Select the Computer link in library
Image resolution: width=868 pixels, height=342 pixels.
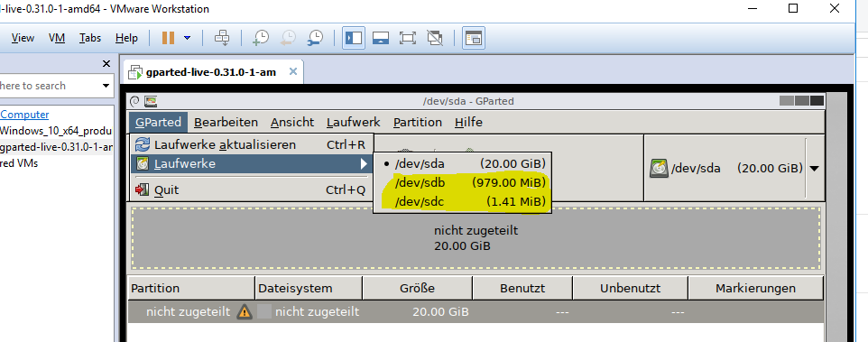25,115
